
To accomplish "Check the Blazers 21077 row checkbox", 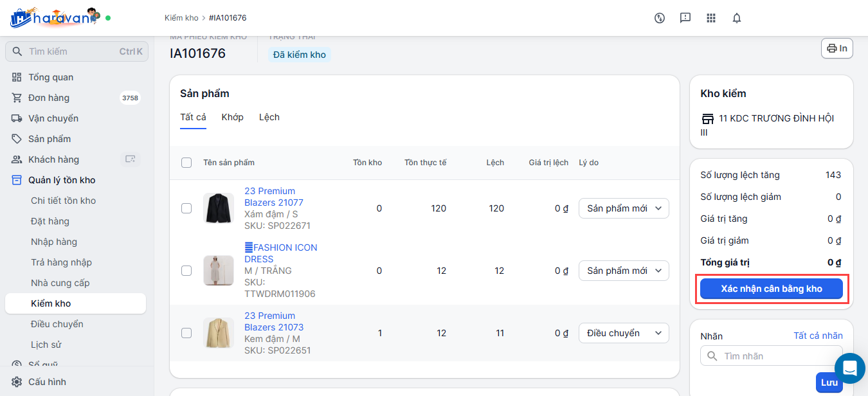I will tap(186, 208).
